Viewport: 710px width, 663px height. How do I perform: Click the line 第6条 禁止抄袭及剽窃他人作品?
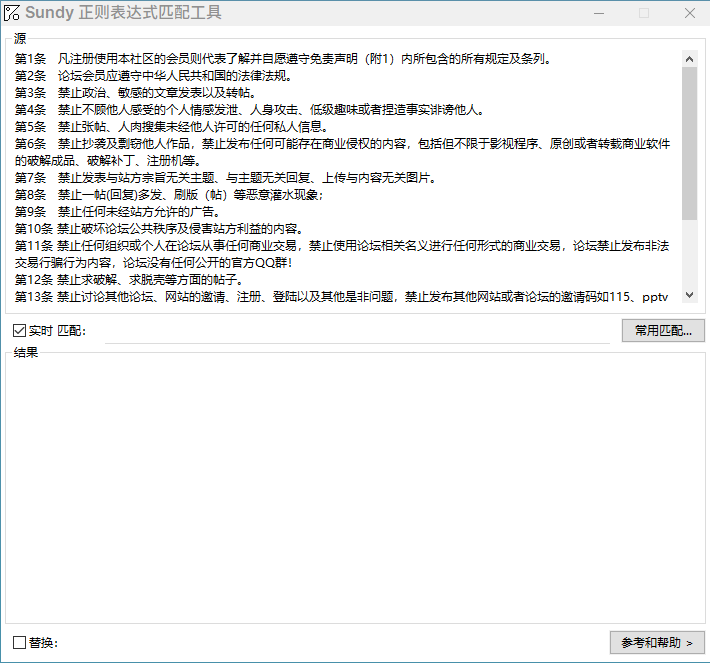[342, 144]
